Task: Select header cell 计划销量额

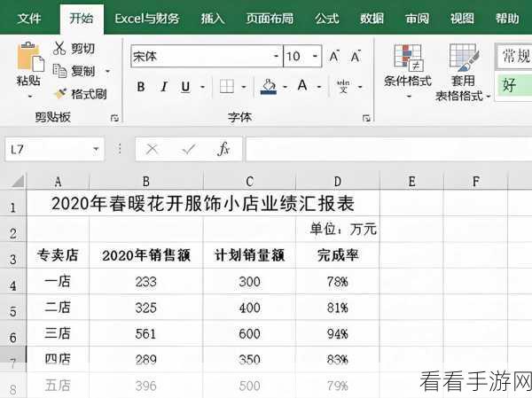Action: pyautogui.click(x=249, y=255)
